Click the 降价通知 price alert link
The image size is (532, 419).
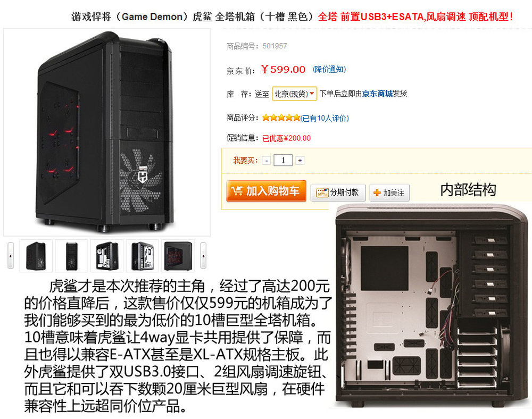click(329, 70)
